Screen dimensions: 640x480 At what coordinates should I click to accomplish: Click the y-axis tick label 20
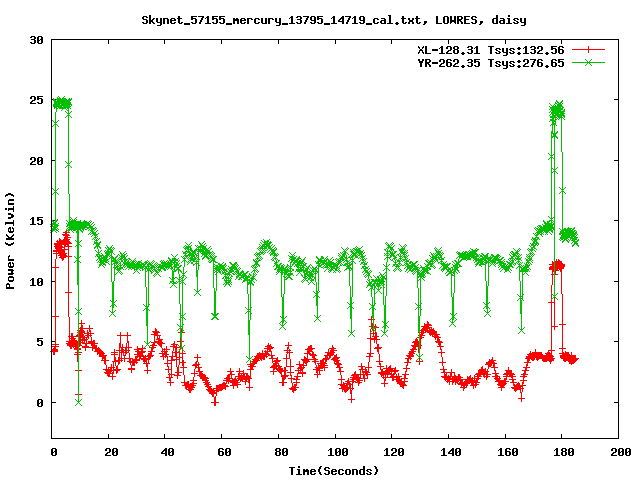click(x=37, y=161)
